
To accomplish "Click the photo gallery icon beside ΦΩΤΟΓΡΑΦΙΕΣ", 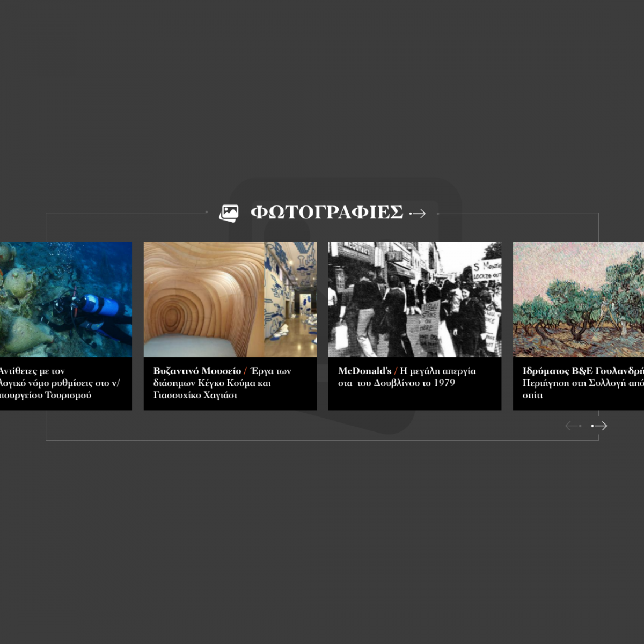I will click(229, 213).
